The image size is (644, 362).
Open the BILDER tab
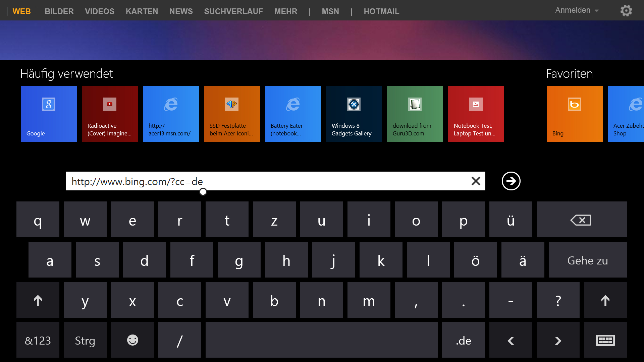pos(59,11)
